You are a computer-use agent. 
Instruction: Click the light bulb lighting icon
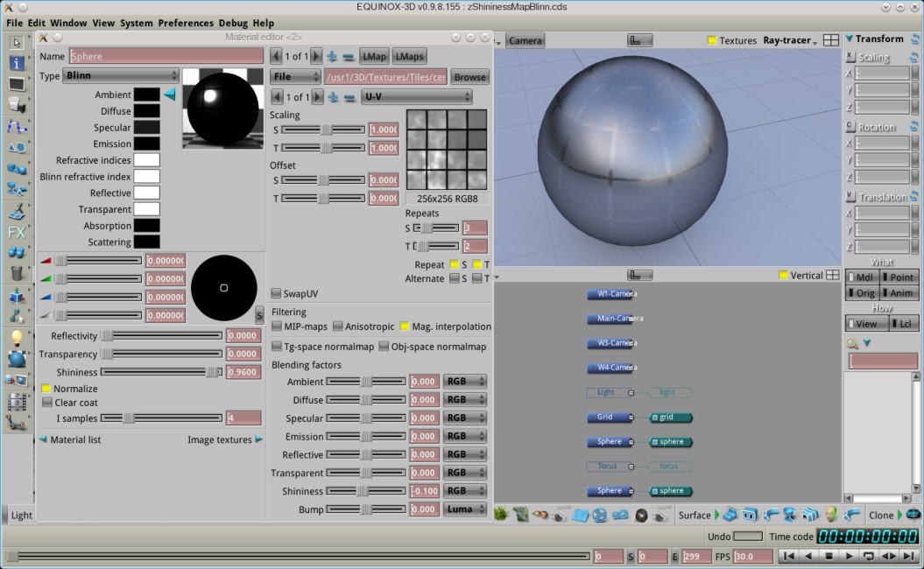tap(16, 338)
